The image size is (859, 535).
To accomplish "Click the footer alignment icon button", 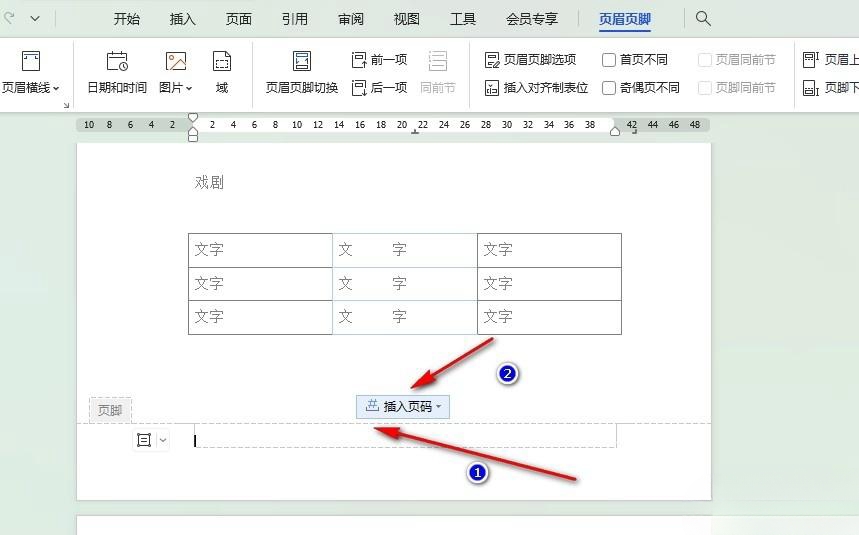I will click(144, 440).
